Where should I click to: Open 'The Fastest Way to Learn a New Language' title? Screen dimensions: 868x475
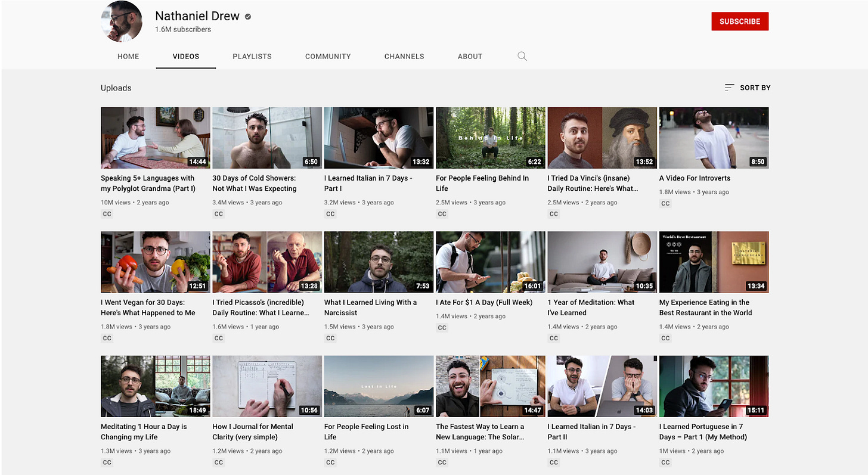click(x=480, y=431)
